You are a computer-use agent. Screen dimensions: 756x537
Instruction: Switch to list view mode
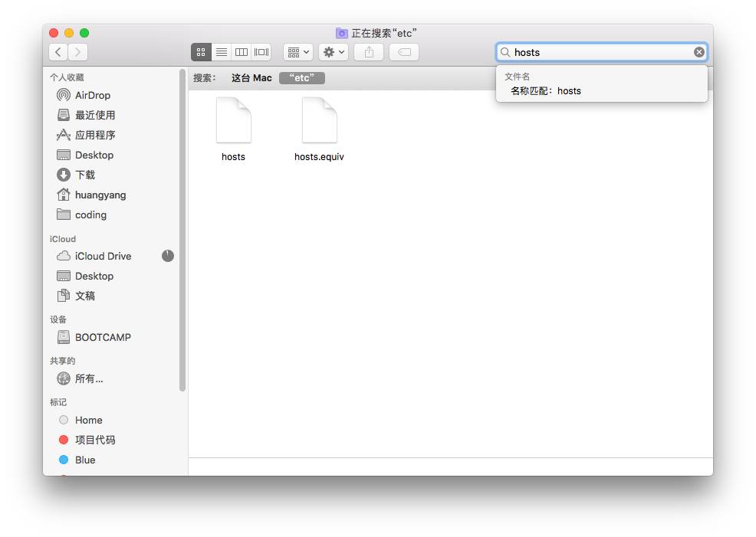tap(221, 52)
